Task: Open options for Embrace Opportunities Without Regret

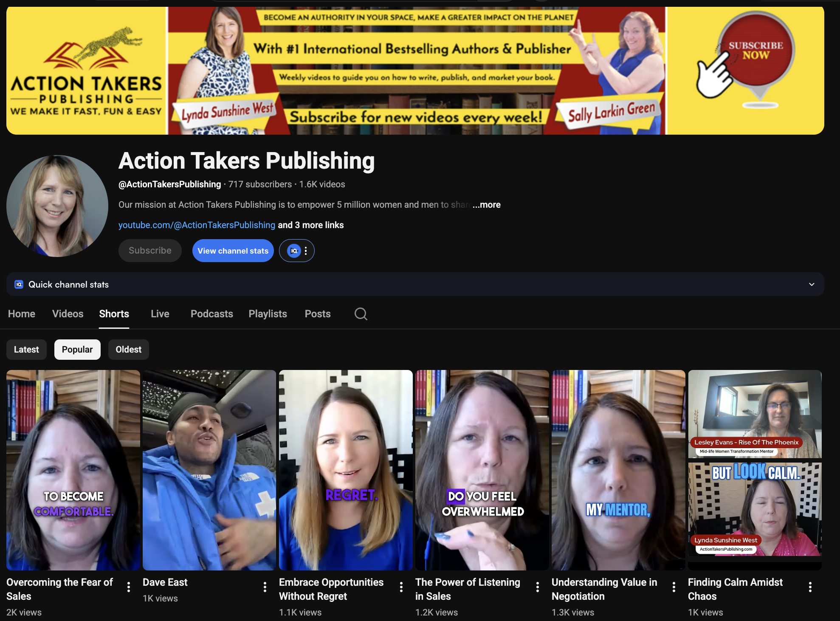Action: point(401,587)
